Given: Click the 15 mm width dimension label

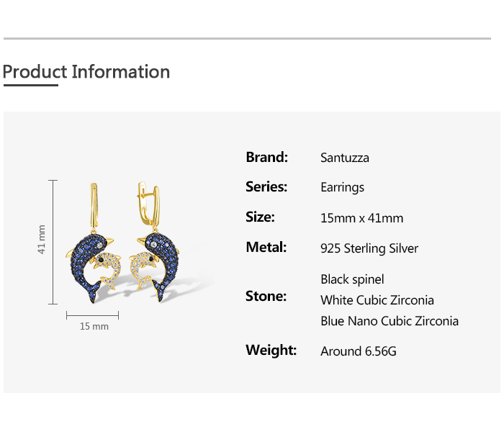Looking at the screenshot, I should pyautogui.click(x=94, y=327).
